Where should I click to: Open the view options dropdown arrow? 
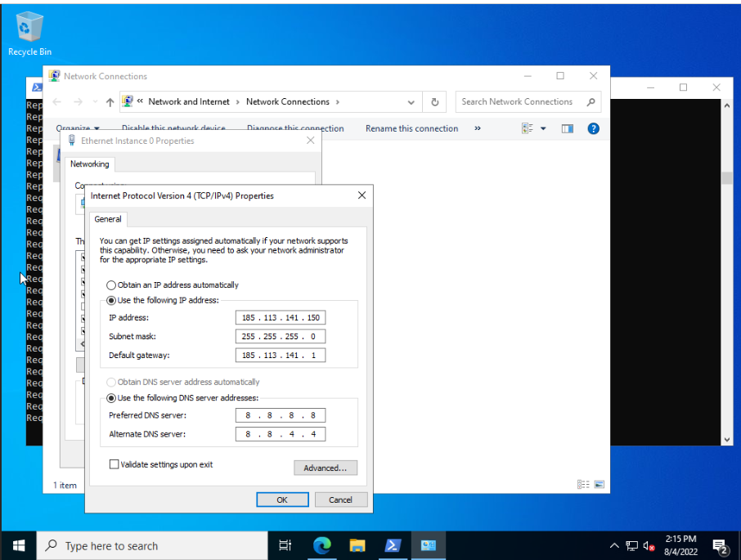click(543, 128)
